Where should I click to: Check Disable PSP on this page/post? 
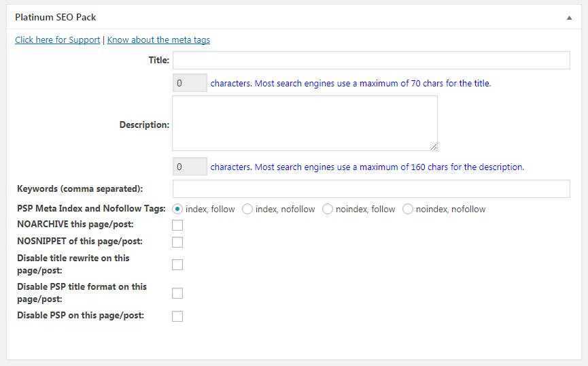pos(177,316)
